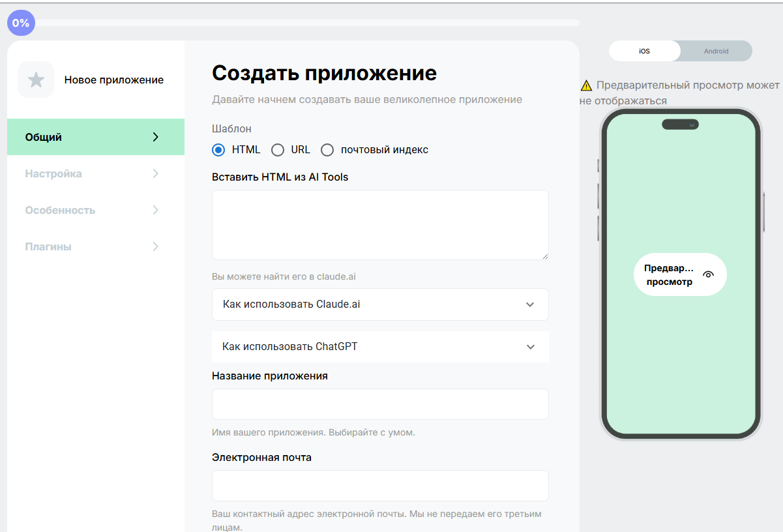
Task: Expand the Как использовать ChatGPT dropdown
Action: [380, 346]
